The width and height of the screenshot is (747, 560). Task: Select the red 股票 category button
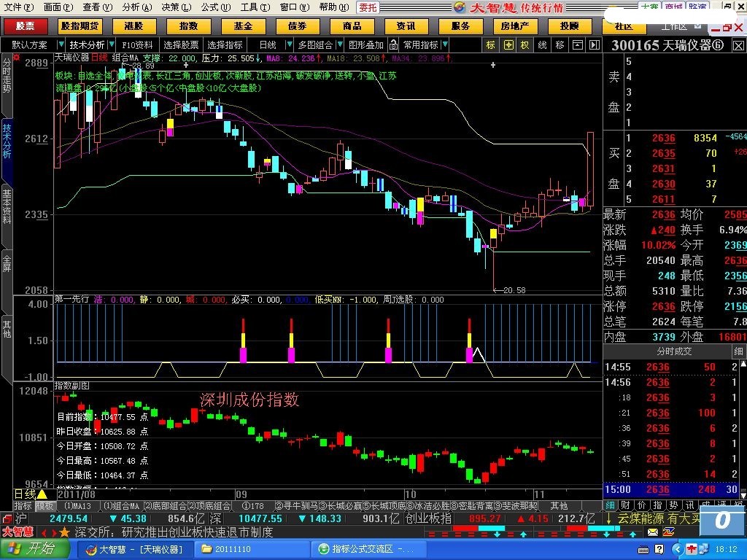pyautogui.click(x=25, y=26)
